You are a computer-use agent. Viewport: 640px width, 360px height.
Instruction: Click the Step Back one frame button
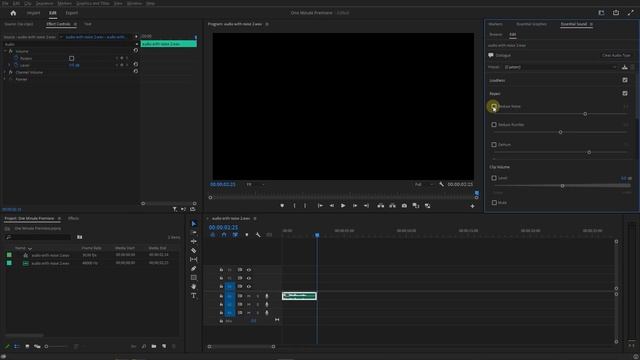coord(331,206)
